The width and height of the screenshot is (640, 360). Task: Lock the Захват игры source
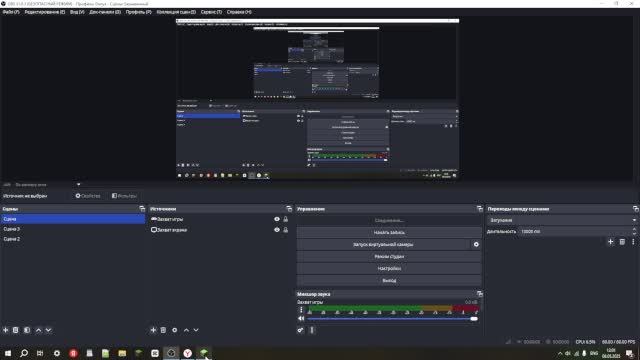tap(286, 219)
